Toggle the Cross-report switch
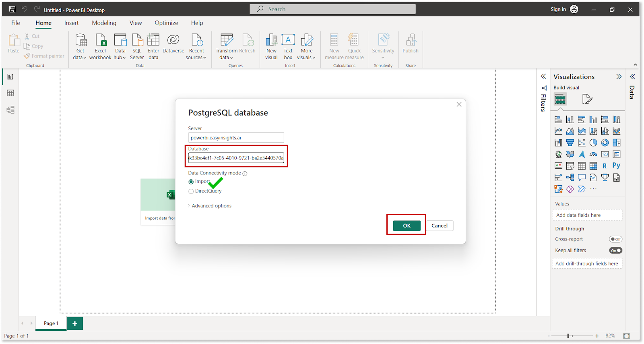The image size is (644, 344). pyautogui.click(x=616, y=239)
